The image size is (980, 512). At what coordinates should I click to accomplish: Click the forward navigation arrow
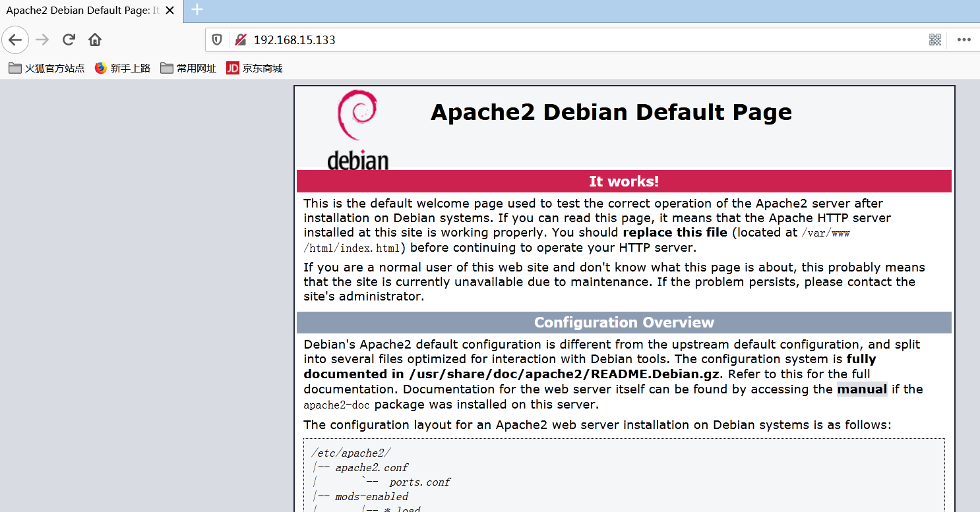[43, 40]
